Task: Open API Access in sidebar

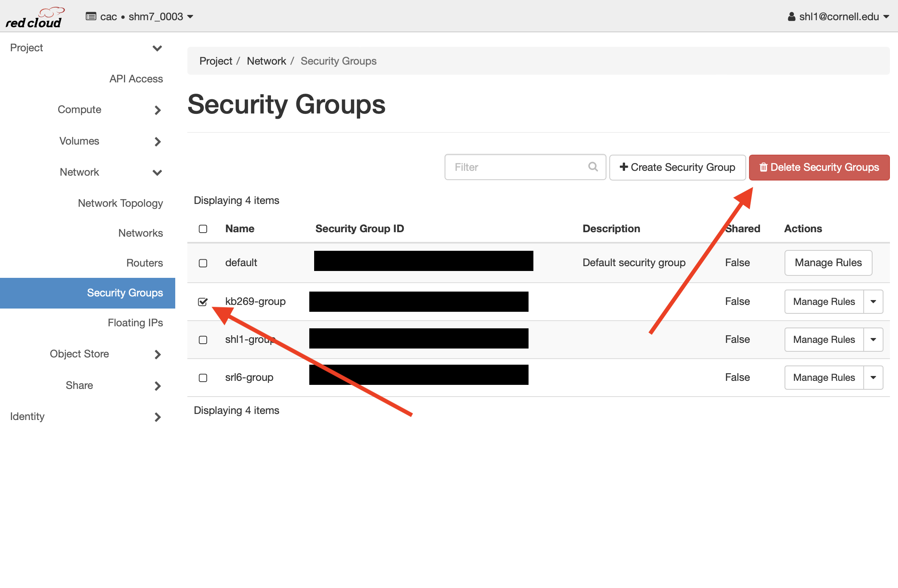Action: pyautogui.click(x=136, y=79)
